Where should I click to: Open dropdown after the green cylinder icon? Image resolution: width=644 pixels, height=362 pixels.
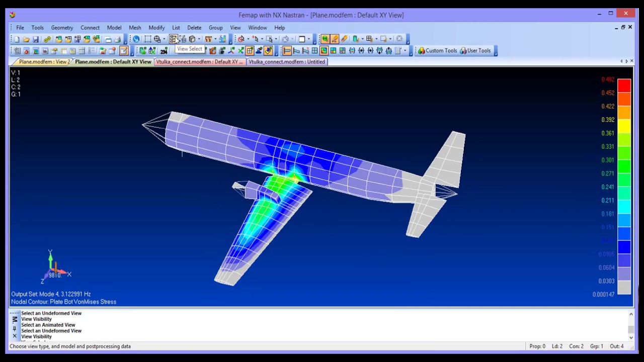362,39
